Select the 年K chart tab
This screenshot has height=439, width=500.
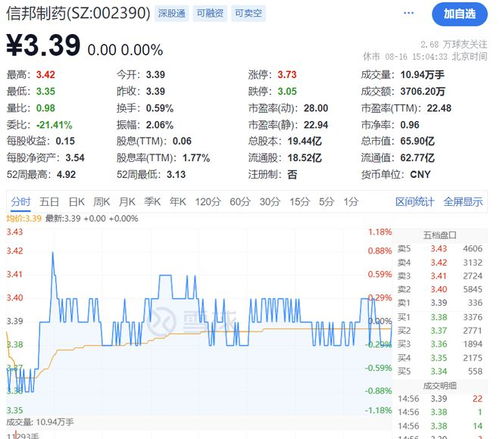pos(178,202)
